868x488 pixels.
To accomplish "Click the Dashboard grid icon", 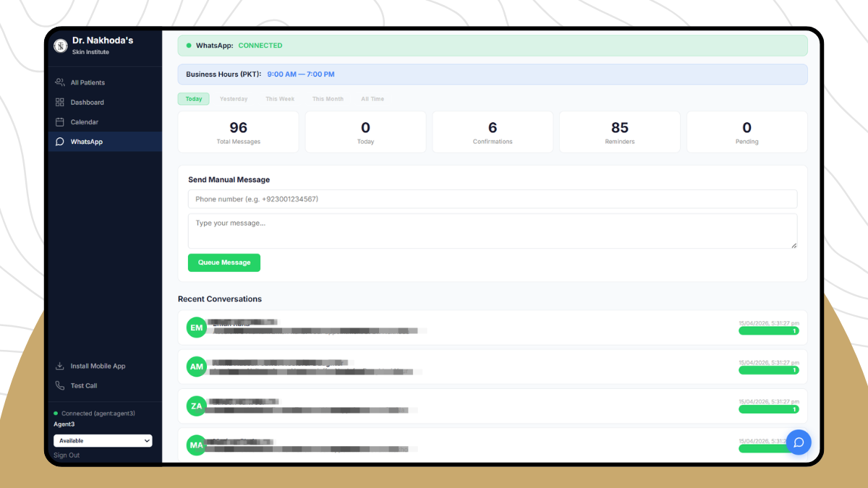I will 60,102.
